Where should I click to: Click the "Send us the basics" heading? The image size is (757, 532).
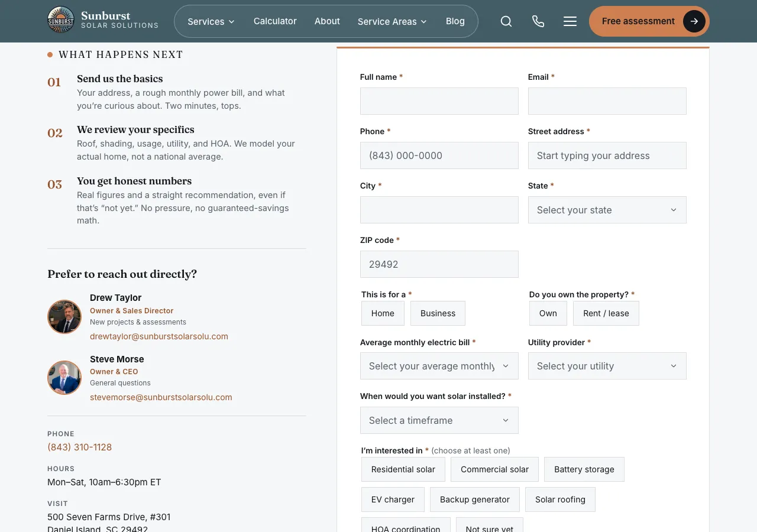(120, 79)
